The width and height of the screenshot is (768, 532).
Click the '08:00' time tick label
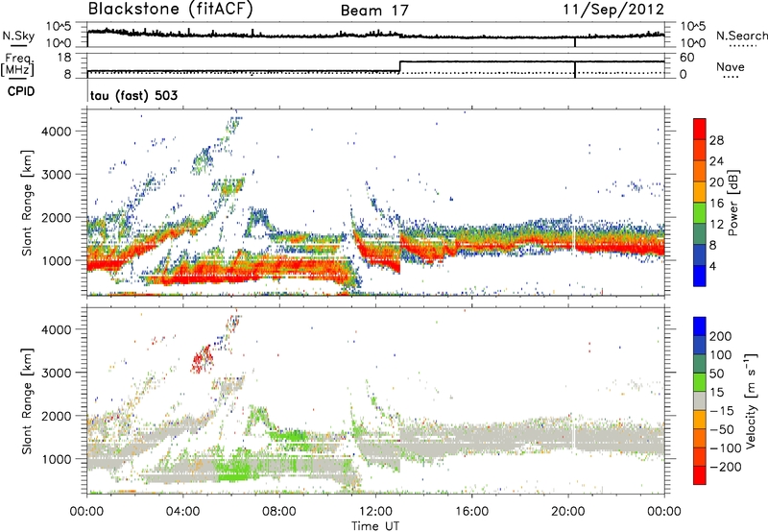279,512
